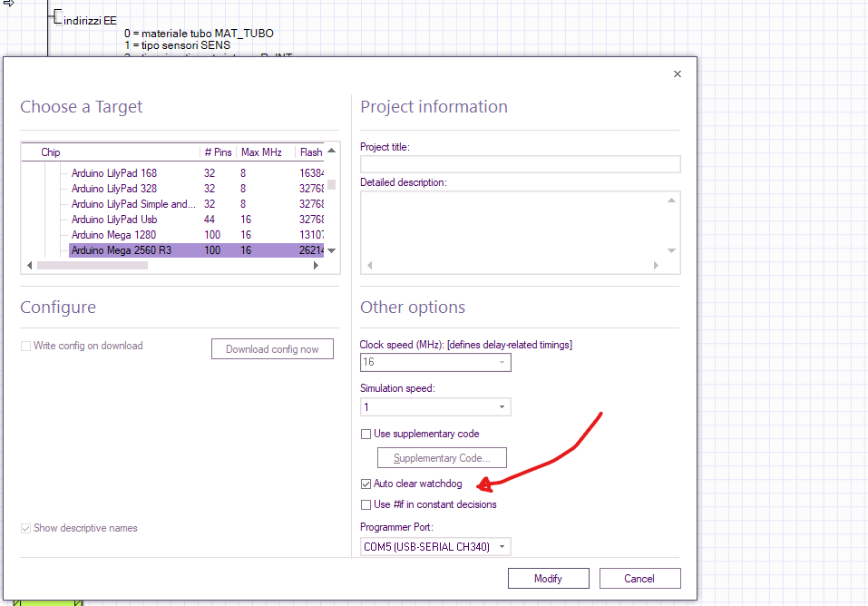The height and width of the screenshot is (606, 868).
Task: Open the Simulation speed dropdown
Action: click(435, 407)
